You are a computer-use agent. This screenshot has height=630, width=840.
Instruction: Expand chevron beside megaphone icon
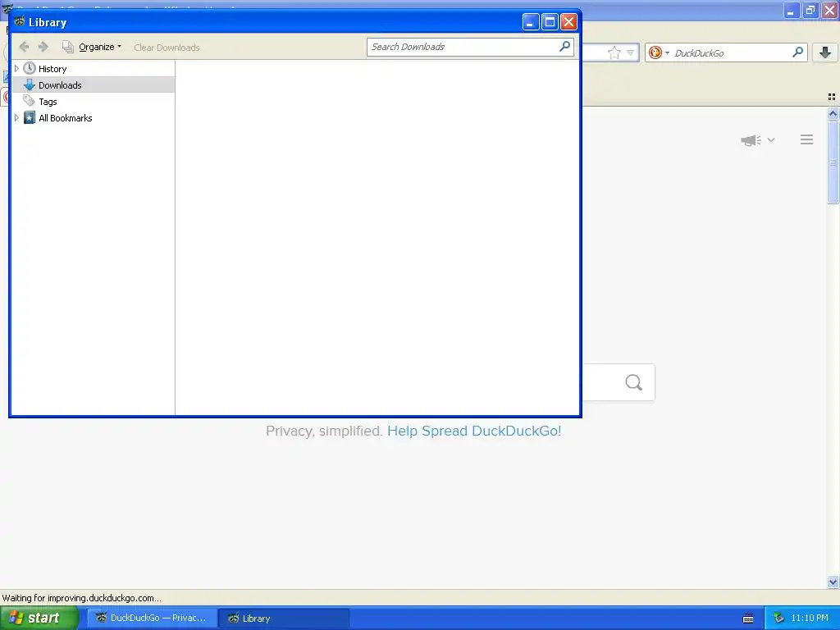(771, 139)
